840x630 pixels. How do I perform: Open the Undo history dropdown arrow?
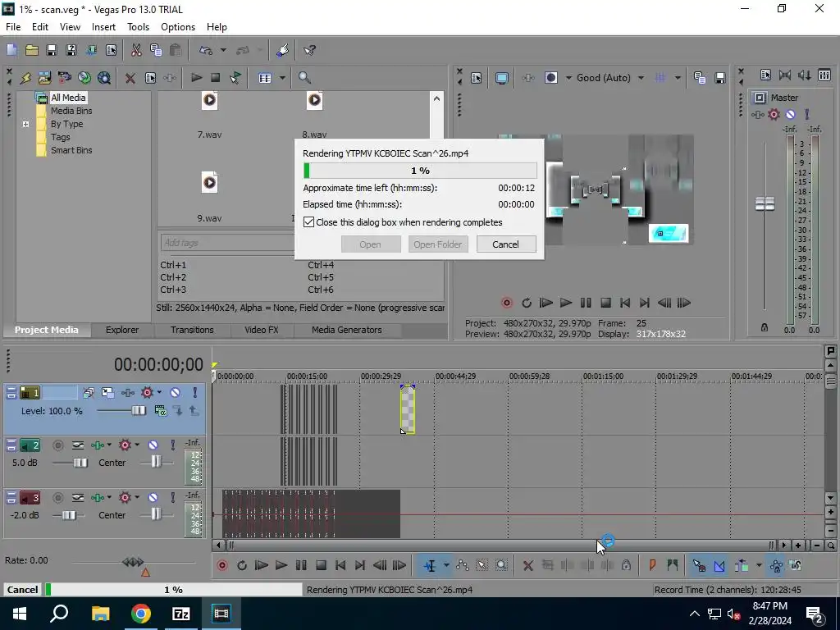tap(223, 50)
